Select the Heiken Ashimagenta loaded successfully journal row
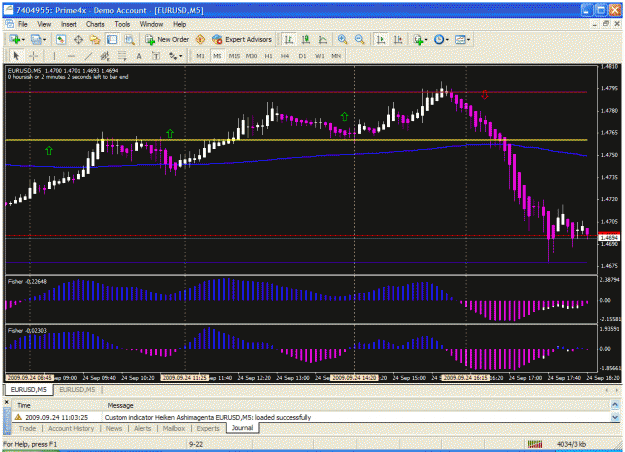 [x=311, y=417]
